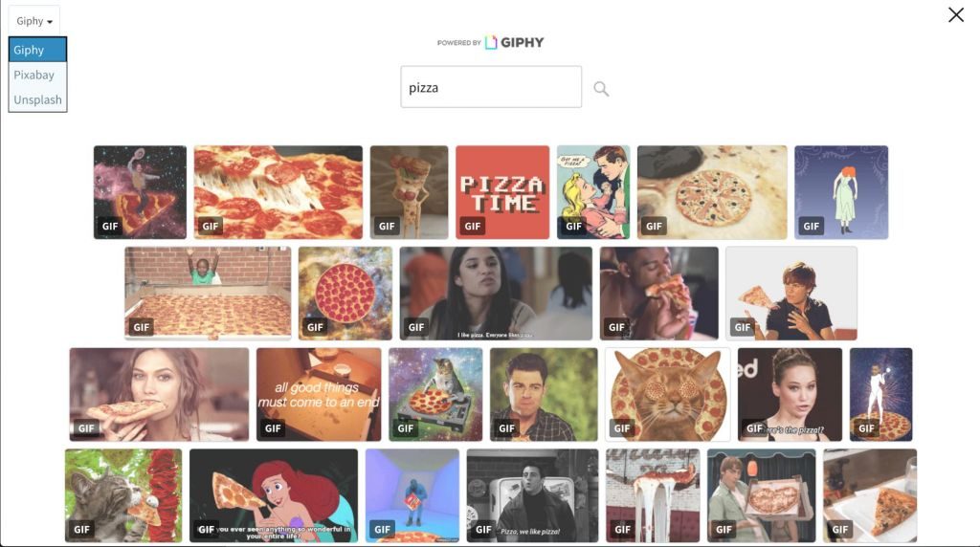Screen dimensions: 980x547
Task: Pick the comic-style kissing couple GIF
Action: click(593, 192)
